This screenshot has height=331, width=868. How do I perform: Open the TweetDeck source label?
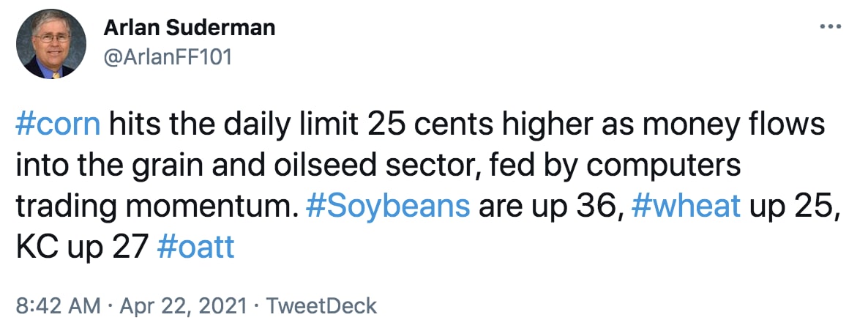pos(321,305)
